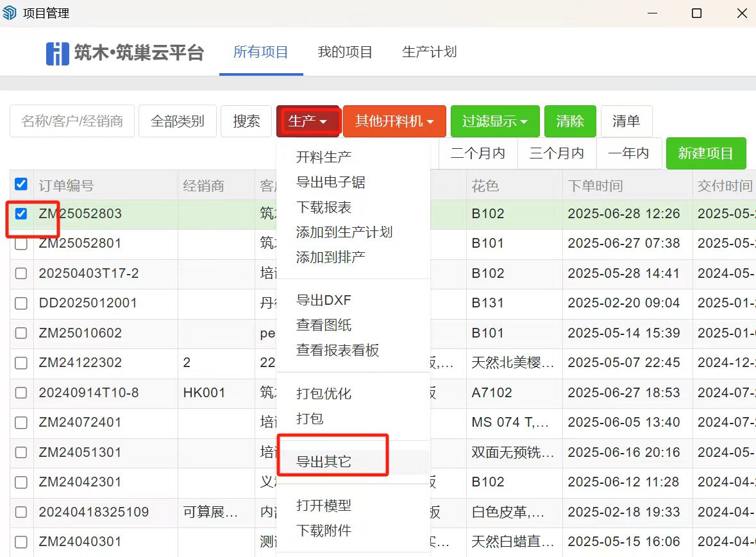Minimize the 项目管理 window
Viewport: 756px width, 557px height.
click(x=651, y=13)
